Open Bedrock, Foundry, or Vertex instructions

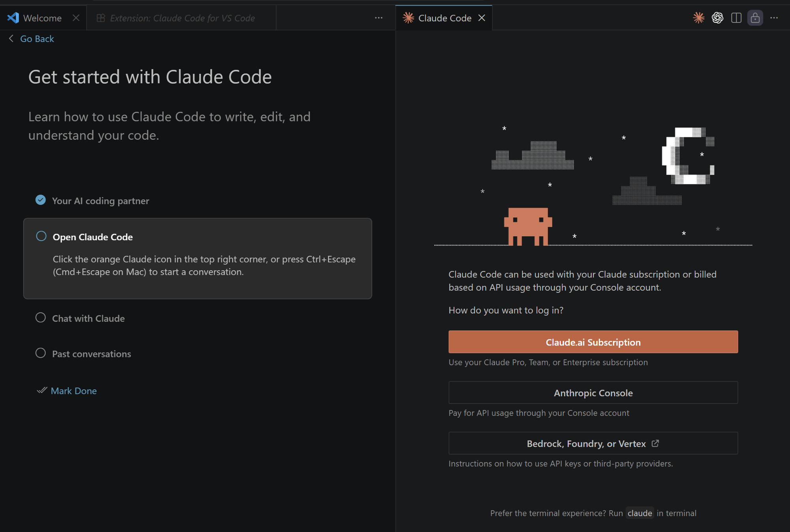[593, 443]
